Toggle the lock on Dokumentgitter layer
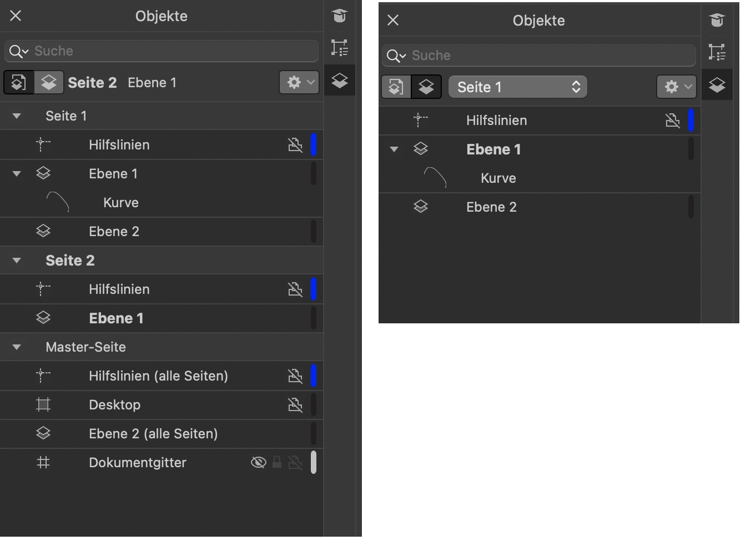Screen dimensions: 756x550 pyautogui.click(x=277, y=463)
